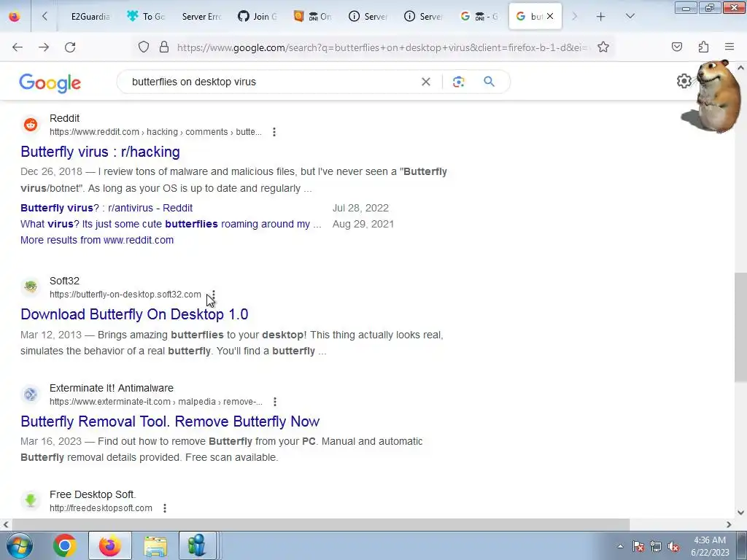Show hidden system tray icons
This screenshot has height=560, width=747.
point(620,546)
